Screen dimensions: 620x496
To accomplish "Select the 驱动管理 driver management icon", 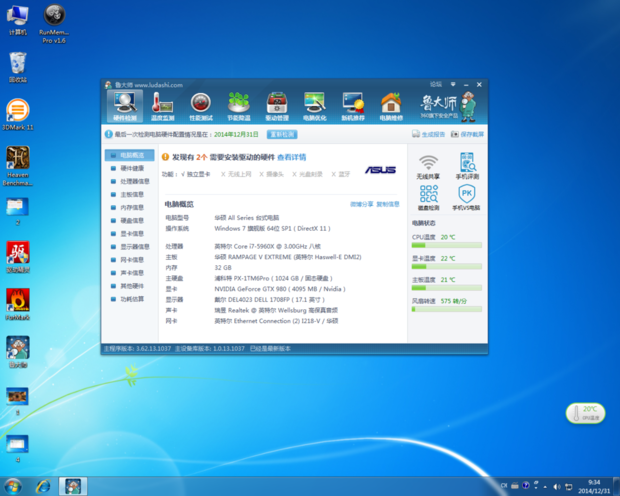I will coord(276,105).
